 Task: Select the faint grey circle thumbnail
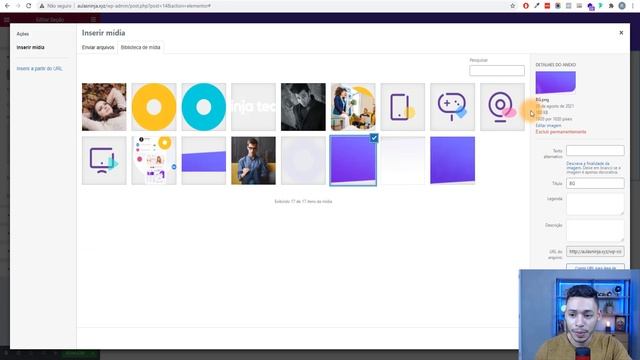pyautogui.click(x=303, y=160)
